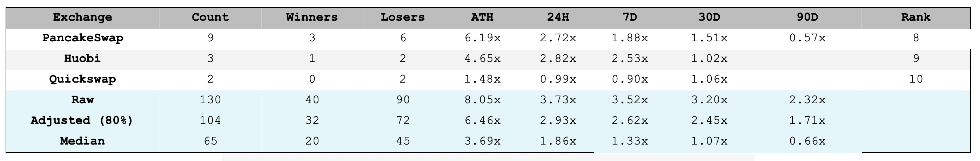Screen dimensions: 980x161
Task: Click the Exchange column header
Action: click(x=82, y=17)
